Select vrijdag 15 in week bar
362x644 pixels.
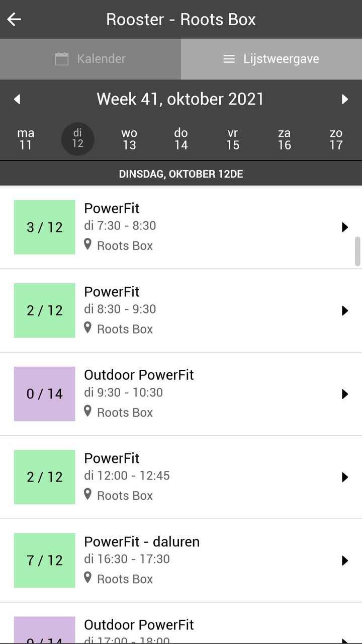tap(232, 139)
